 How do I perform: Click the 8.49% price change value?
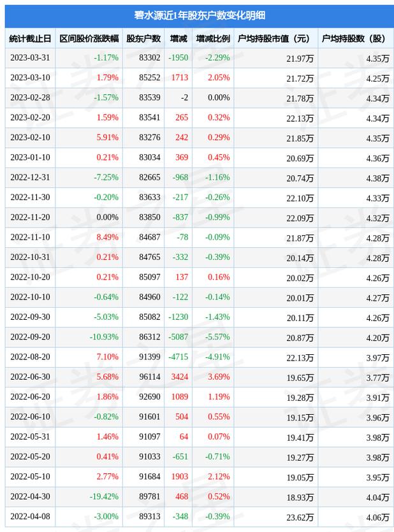coord(108,238)
